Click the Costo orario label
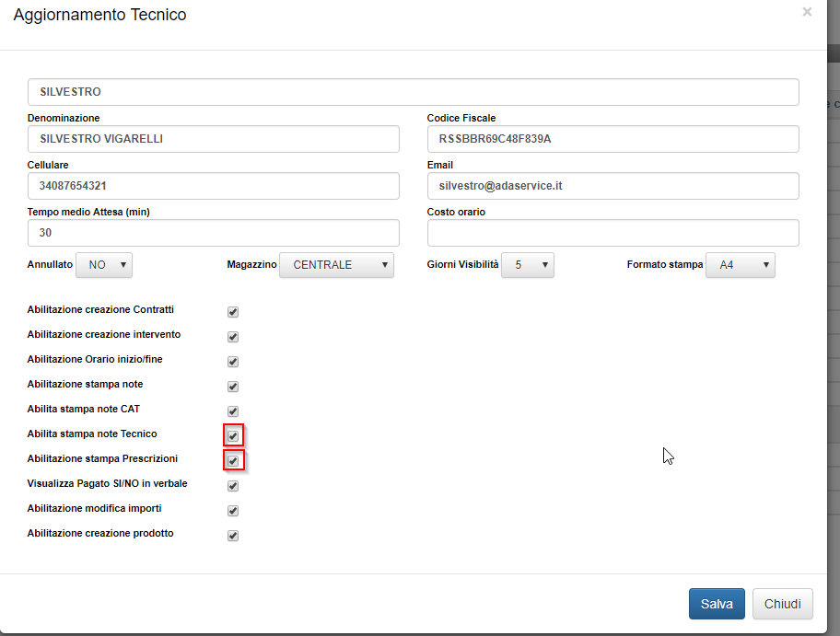 pos(456,212)
